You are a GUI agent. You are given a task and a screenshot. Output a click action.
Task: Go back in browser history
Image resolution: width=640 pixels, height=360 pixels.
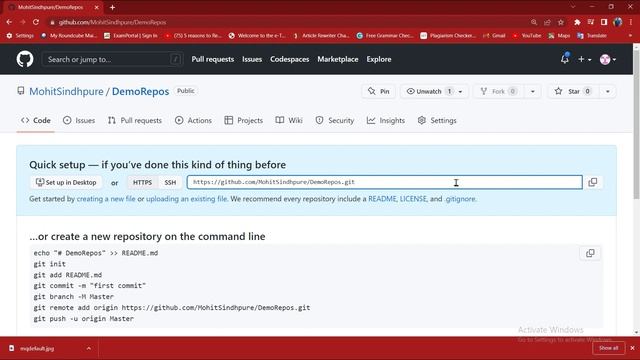pyautogui.click(x=9, y=22)
